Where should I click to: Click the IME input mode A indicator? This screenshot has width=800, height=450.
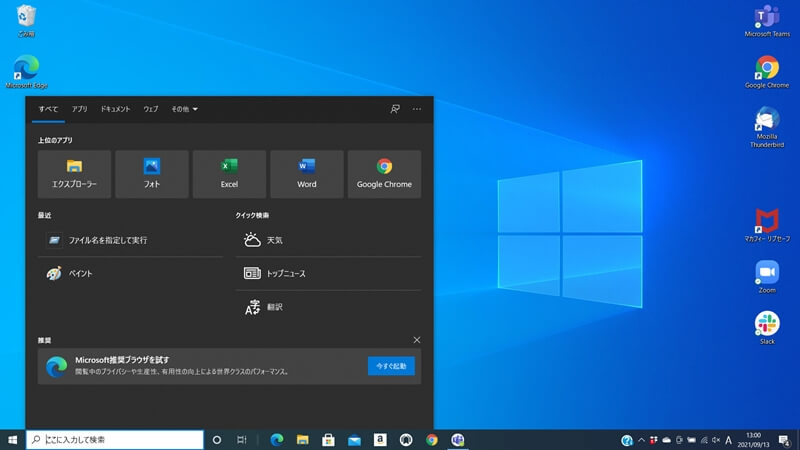click(x=729, y=440)
